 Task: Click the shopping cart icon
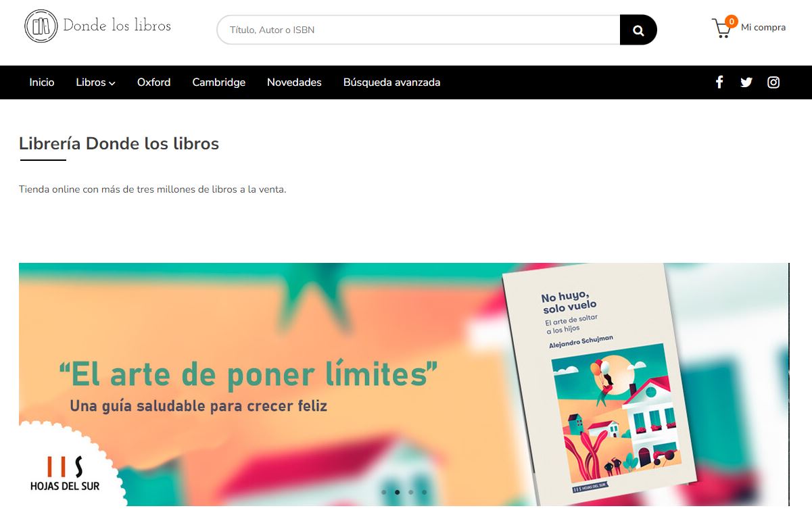coord(722,29)
